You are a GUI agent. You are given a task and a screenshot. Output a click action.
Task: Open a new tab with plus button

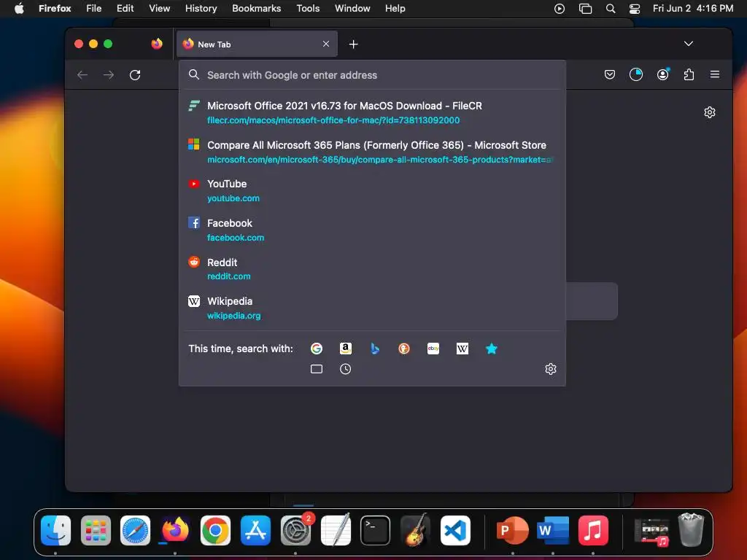354,44
